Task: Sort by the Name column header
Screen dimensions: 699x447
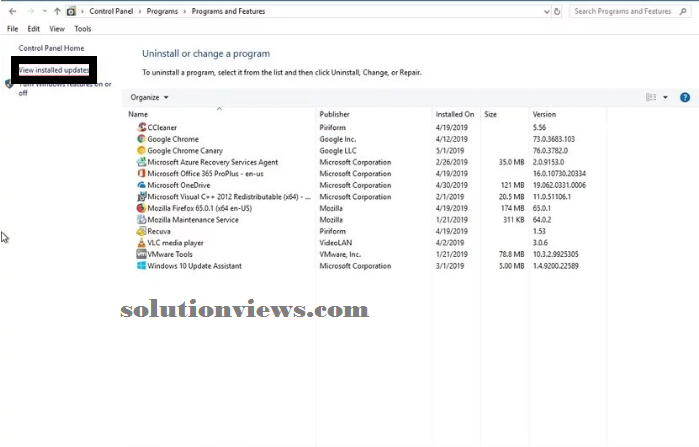Action: point(138,115)
